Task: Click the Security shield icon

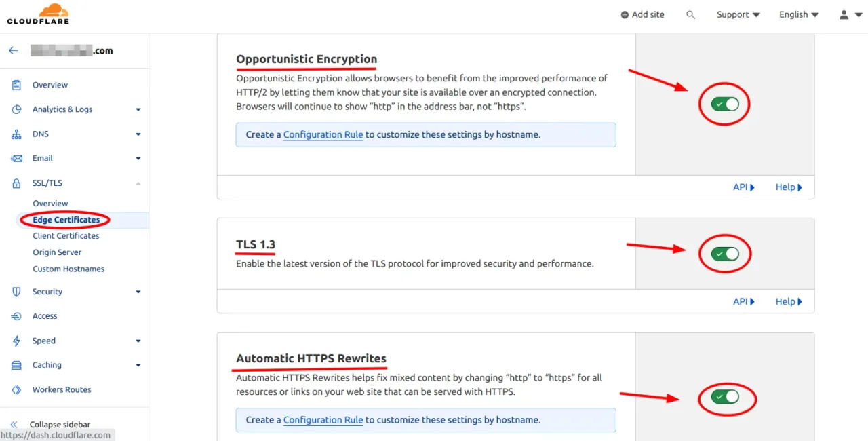Action: [17, 292]
